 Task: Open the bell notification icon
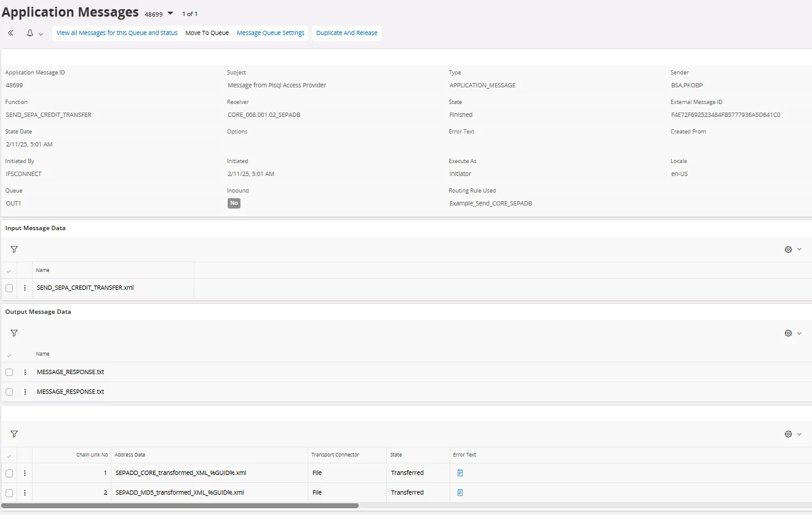pos(30,33)
